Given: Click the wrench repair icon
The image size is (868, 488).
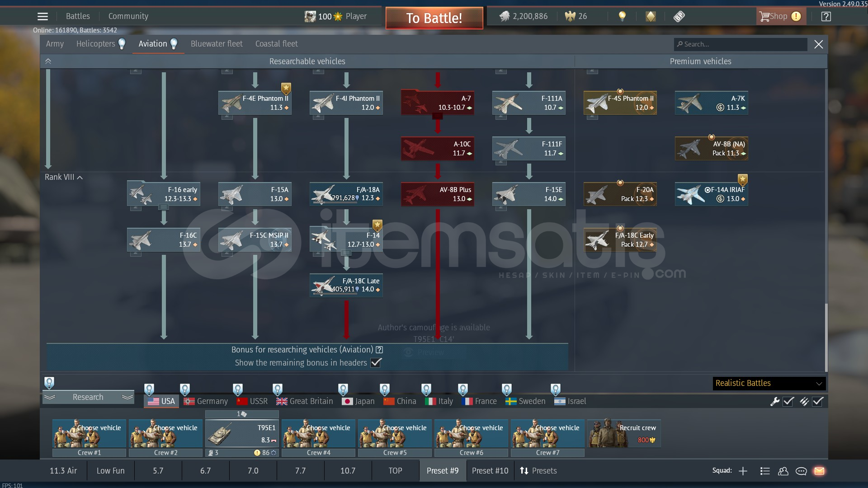Looking at the screenshot, I should tap(775, 401).
